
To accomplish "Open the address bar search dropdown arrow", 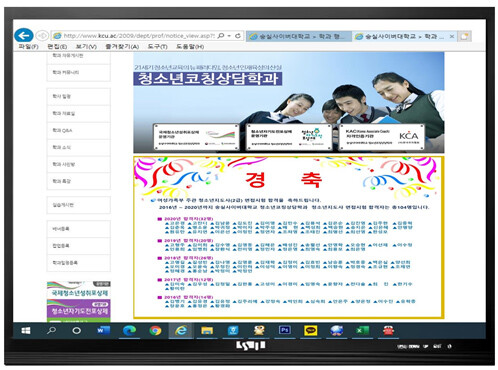I will (x=229, y=36).
